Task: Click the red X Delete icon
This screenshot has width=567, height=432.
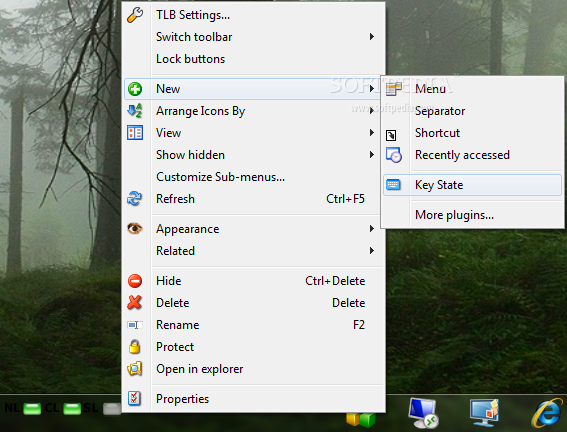Action: 134,303
